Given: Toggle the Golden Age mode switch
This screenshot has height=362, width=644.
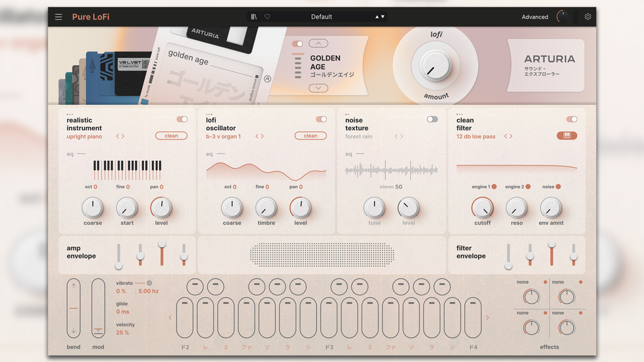Looking at the screenshot, I should pos(298,45).
